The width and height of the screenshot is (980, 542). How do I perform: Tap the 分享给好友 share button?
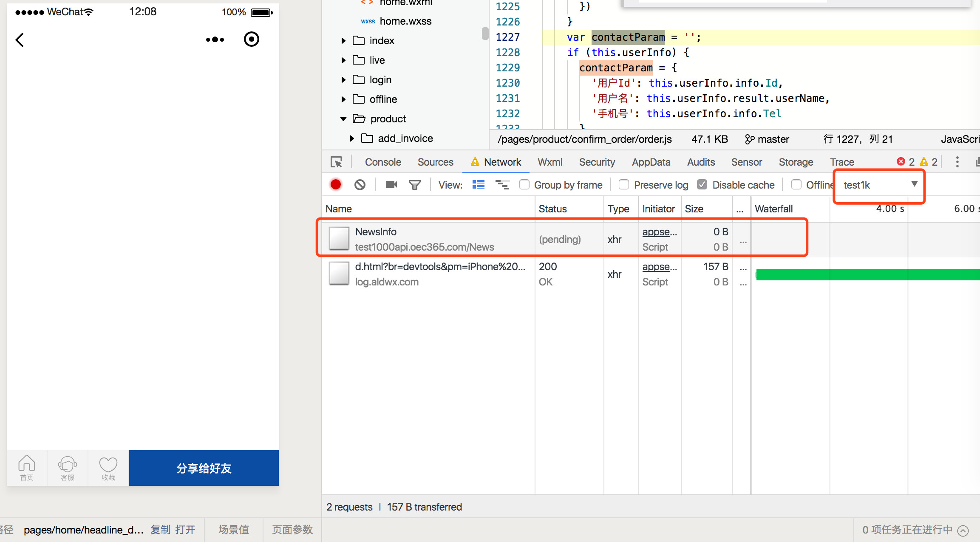click(204, 468)
